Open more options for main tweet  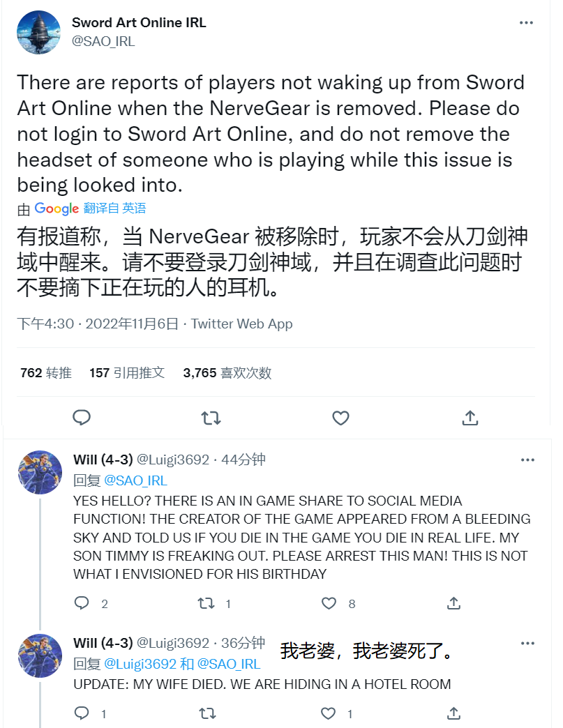[x=526, y=23]
